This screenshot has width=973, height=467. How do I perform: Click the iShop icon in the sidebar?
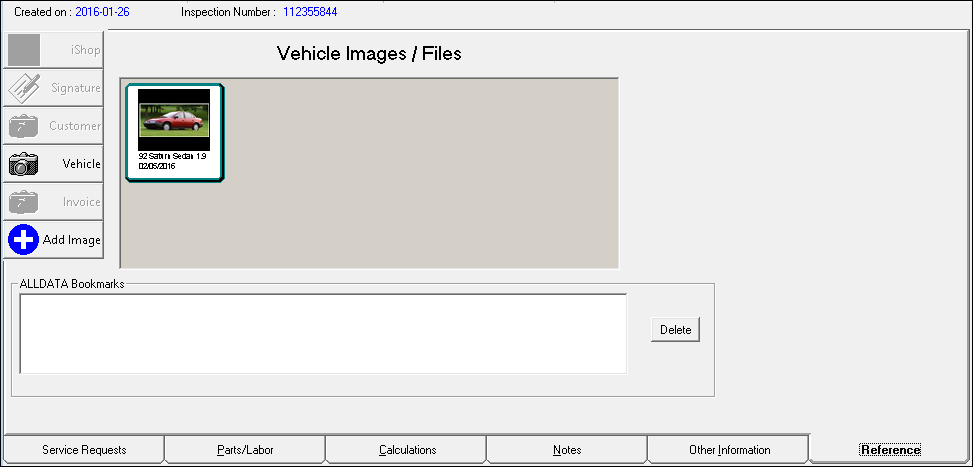(24, 50)
